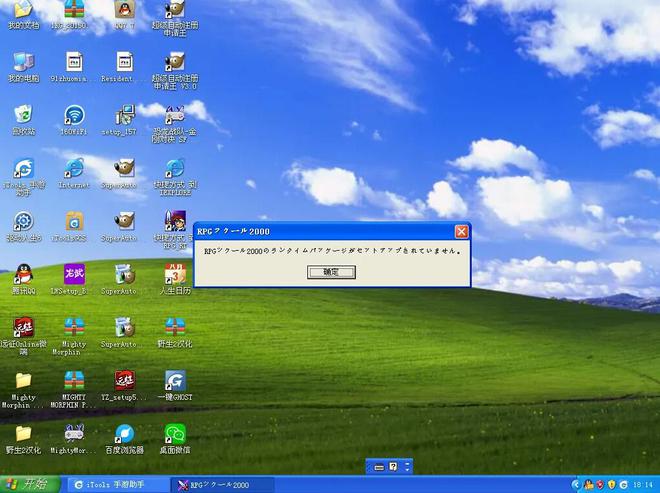This screenshot has height=493, width=660.
Task: Click the red shield tray icon
Action: pyautogui.click(x=600, y=485)
